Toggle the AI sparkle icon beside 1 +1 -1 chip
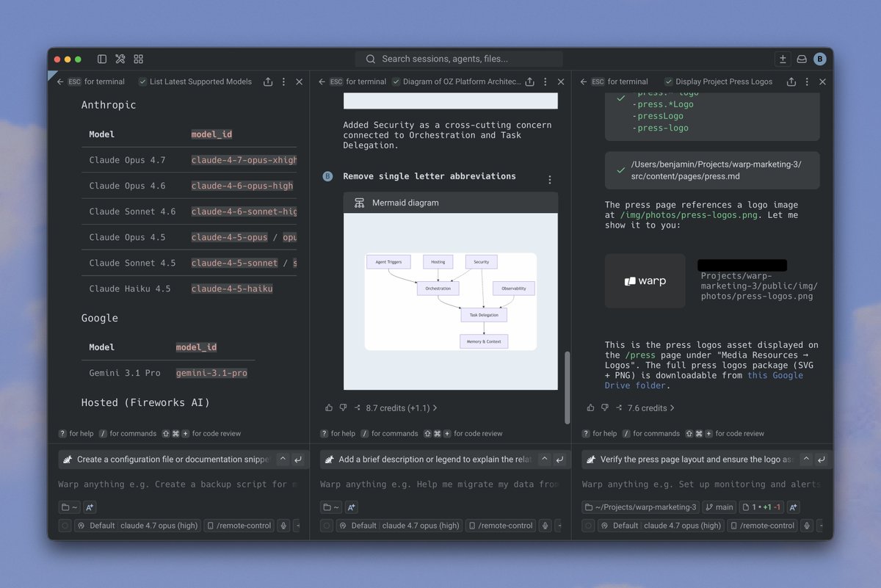This screenshot has height=588, width=881. 794,507
